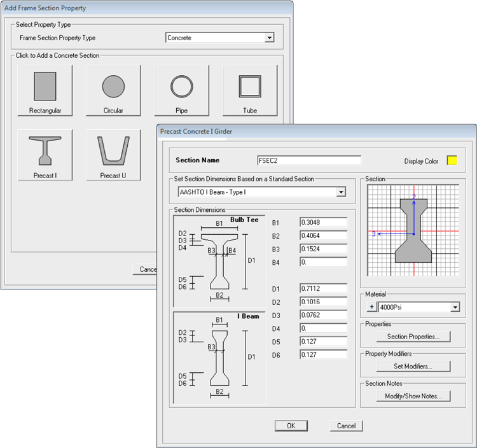Click Modify/Show Notes button
This screenshot has width=477, height=448.
(413, 396)
